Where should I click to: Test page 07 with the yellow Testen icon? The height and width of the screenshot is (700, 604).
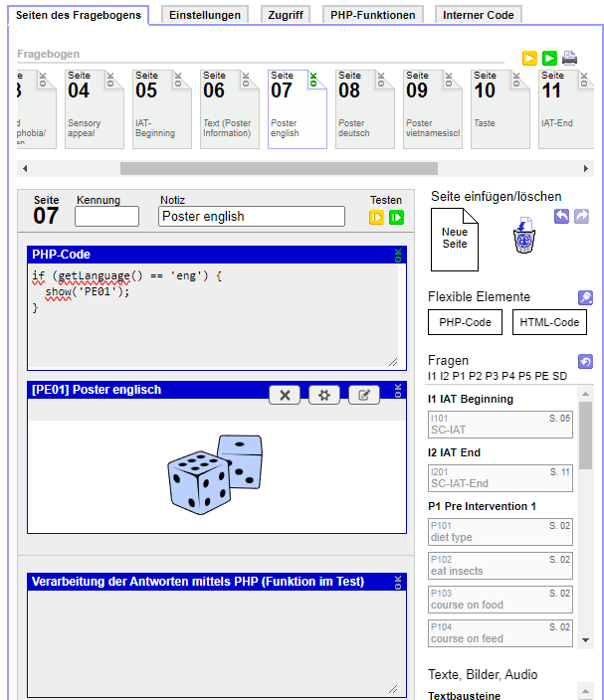coord(376,218)
